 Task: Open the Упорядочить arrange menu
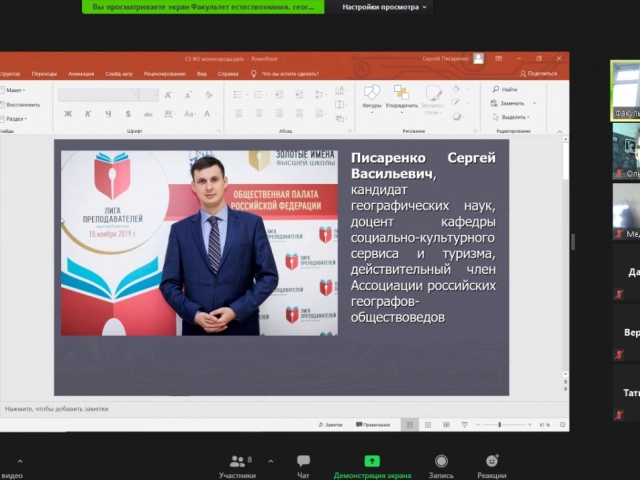(402, 99)
